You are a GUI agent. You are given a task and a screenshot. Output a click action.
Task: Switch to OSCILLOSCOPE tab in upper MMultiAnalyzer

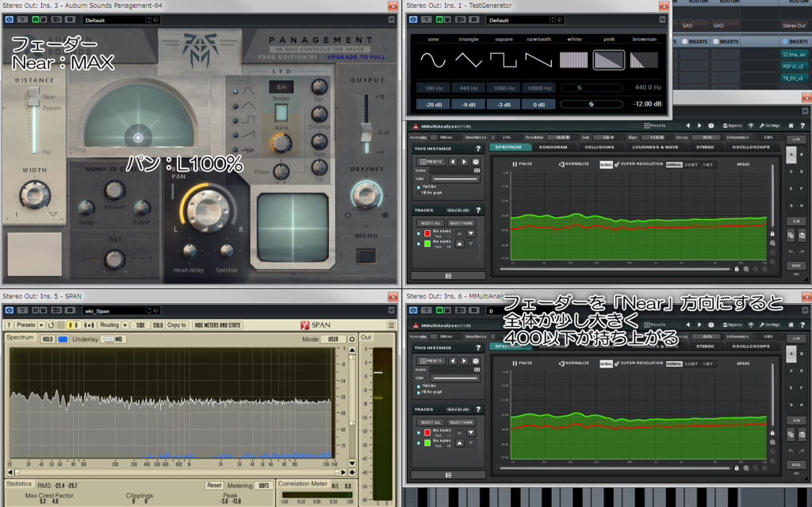point(751,148)
